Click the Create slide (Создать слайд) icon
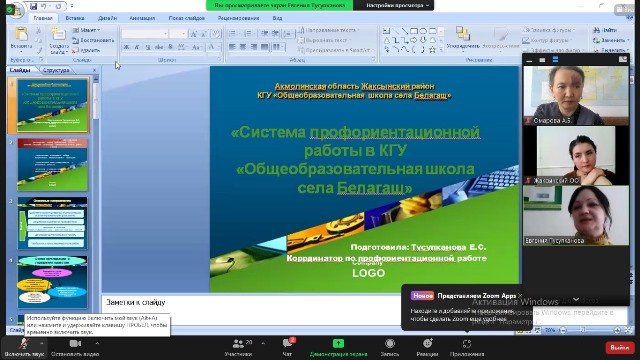 point(58,34)
